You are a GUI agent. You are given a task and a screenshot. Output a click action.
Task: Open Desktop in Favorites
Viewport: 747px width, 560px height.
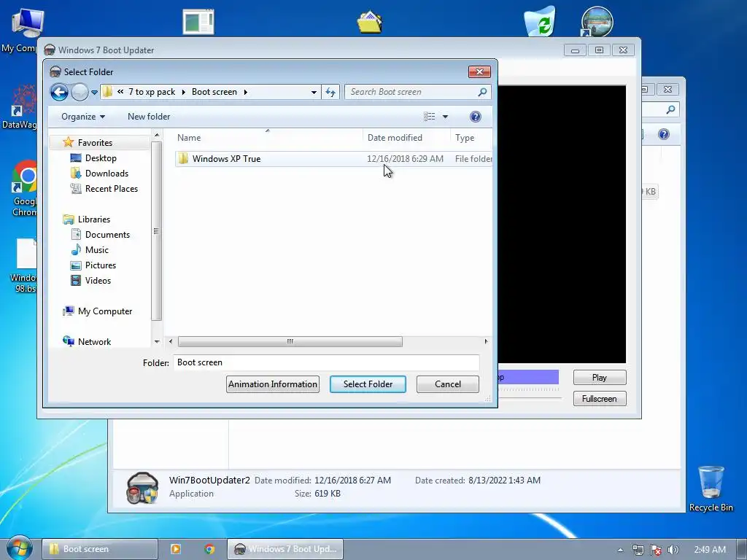[101, 158]
